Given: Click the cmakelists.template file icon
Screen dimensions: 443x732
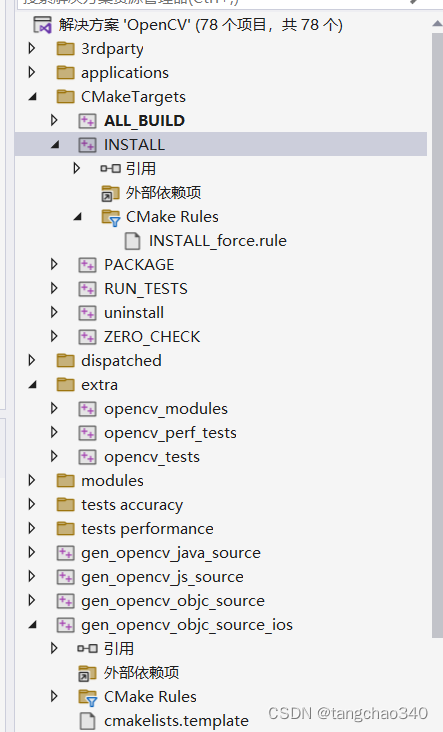Looking at the screenshot, I should point(87,721).
